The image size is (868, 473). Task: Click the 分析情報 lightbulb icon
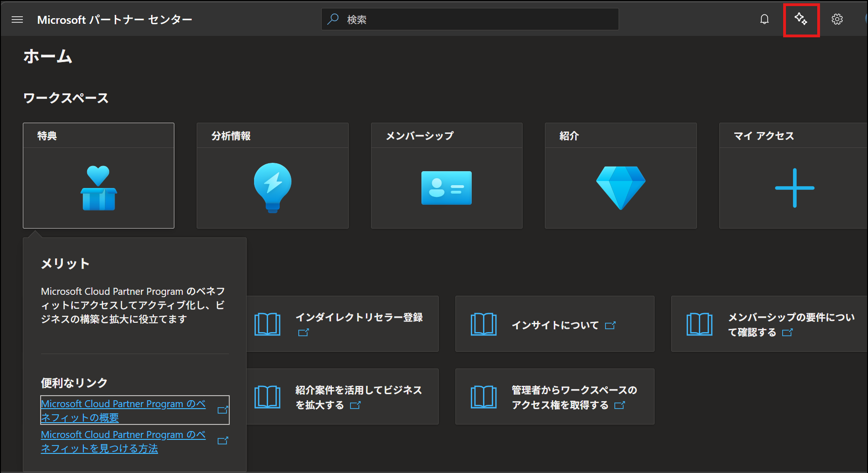(272, 188)
